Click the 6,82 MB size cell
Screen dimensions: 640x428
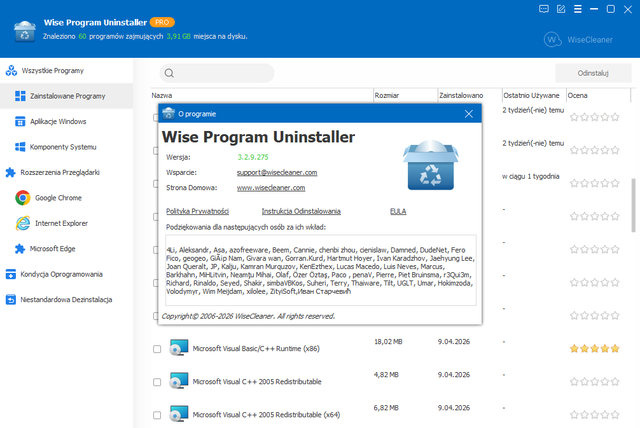tap(386, 408)
